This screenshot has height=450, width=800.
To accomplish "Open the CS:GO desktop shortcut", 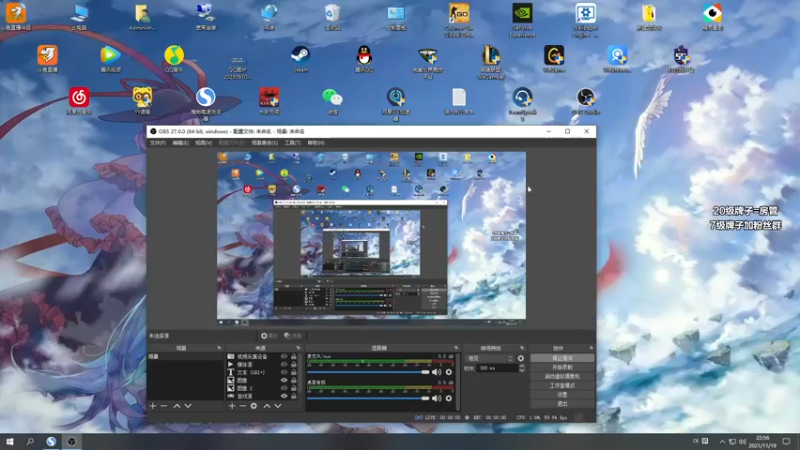I will (459, 14).
